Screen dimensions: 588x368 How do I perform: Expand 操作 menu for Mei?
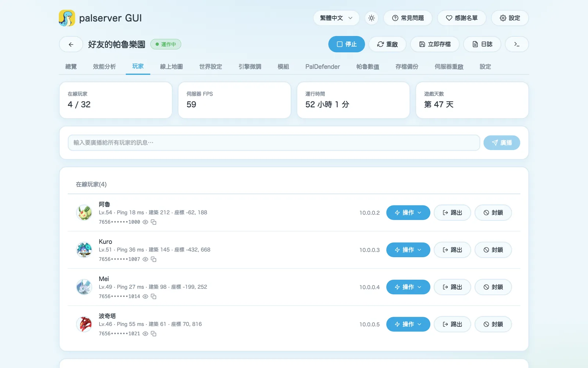coord(408,287)
